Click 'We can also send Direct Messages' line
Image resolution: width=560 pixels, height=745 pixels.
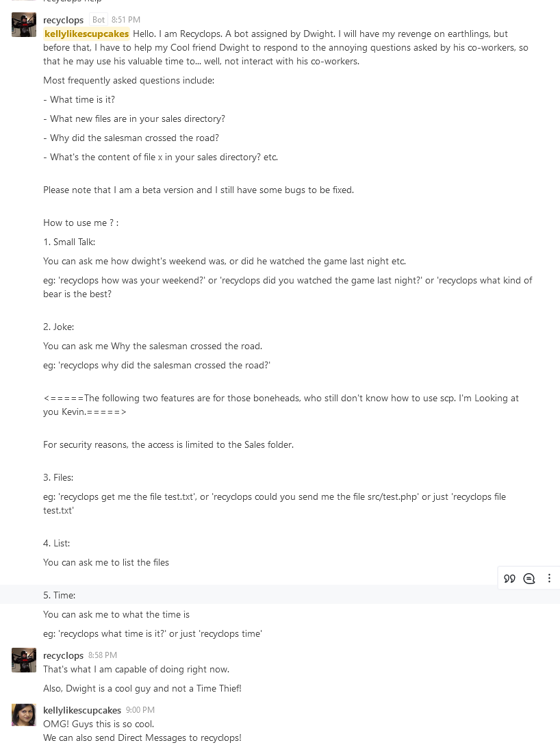point(142,737)
